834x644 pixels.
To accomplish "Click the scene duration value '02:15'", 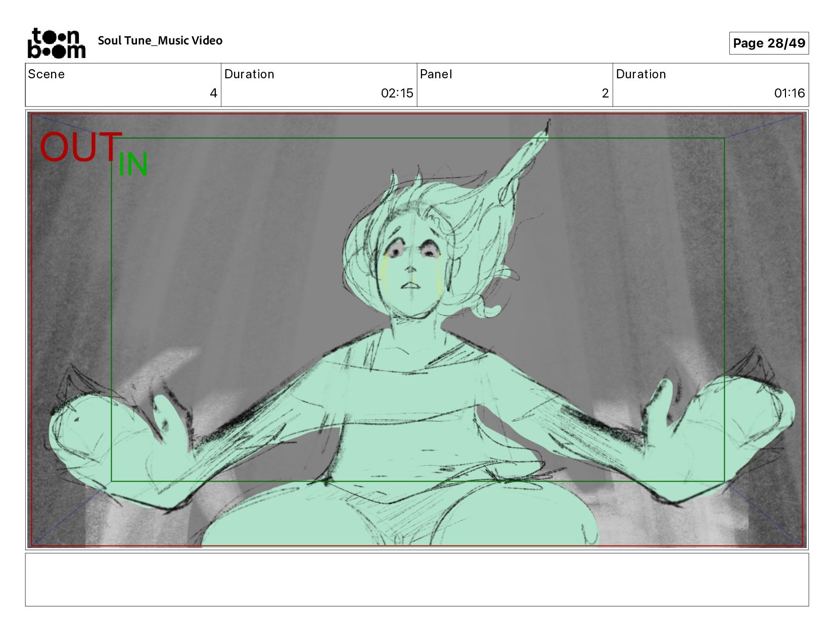I will click(397, 93).
